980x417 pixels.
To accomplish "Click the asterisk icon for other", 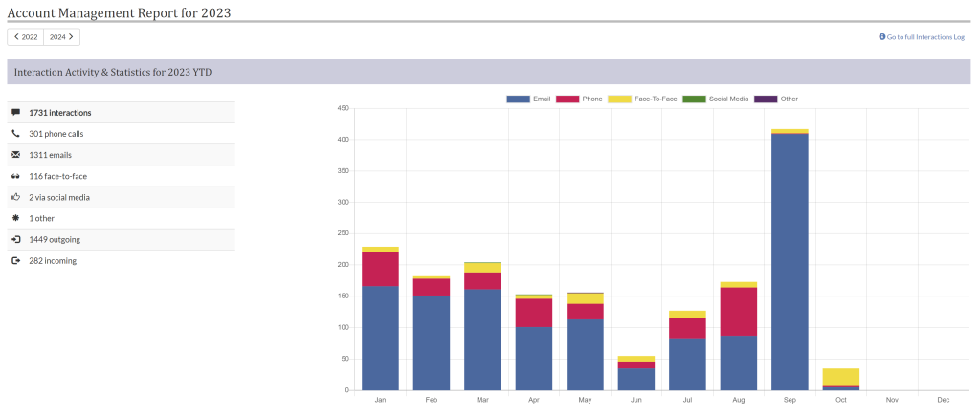I will pyautogui.click(x=15, y=218).
